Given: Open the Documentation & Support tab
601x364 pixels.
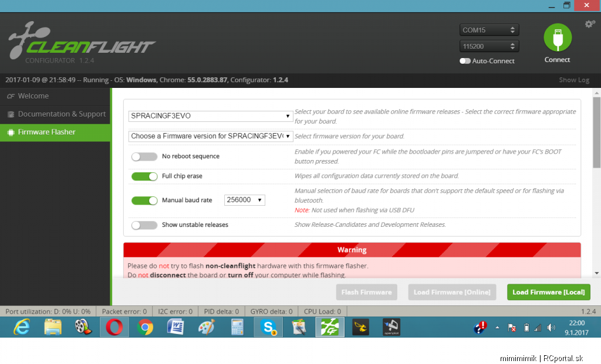Looking at the screenshot, I should pyautogui.click(x=55, y=114).
